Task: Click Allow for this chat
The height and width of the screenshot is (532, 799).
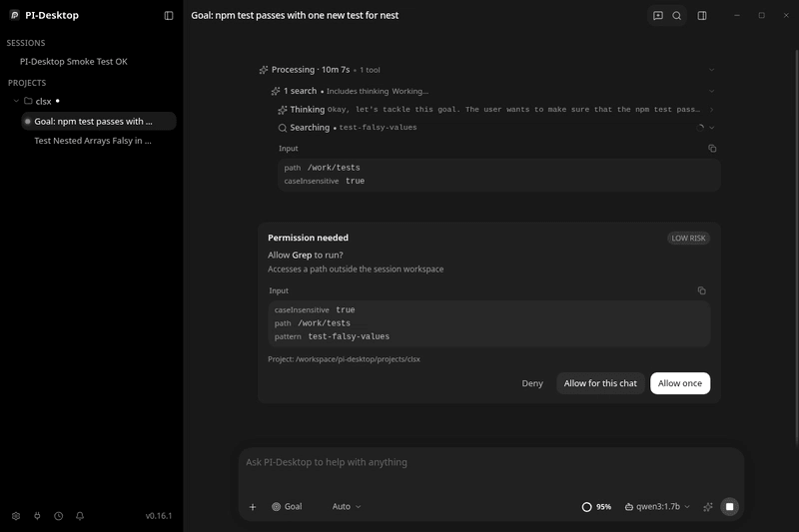Action: click(x=600, y=383)
